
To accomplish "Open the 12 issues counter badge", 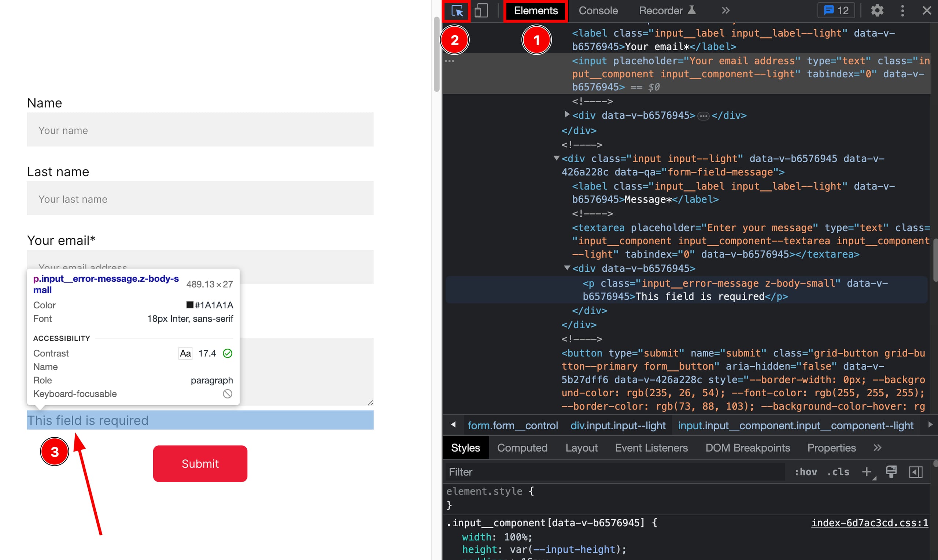I will [x=836, y=11].
